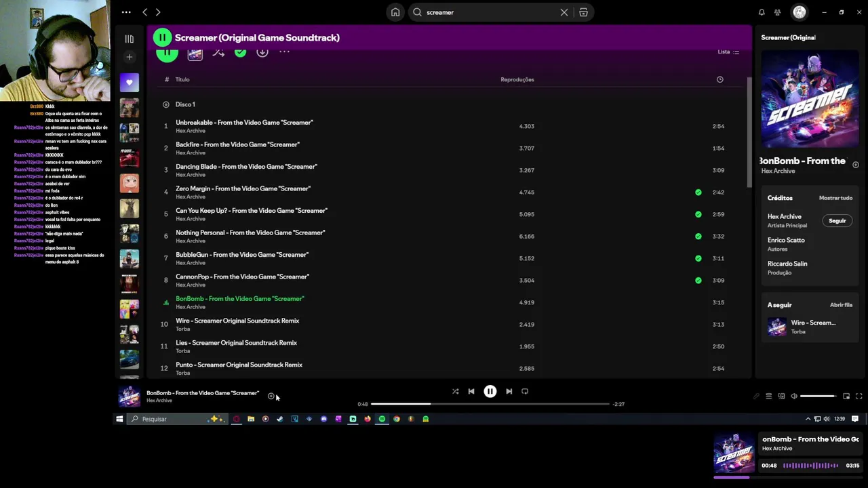The width and height of the screenshot is (868, 488).
Task: Click Mostrar tudo in Créditos
Action: point(835,198)
